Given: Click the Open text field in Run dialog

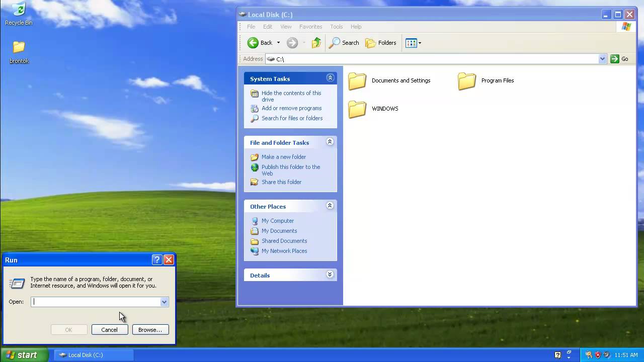Looking at the screenshot, I should [x=96, y=302].
